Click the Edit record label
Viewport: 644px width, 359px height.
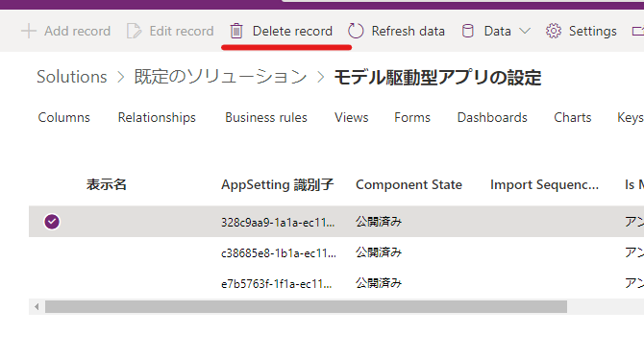point(182,31)
